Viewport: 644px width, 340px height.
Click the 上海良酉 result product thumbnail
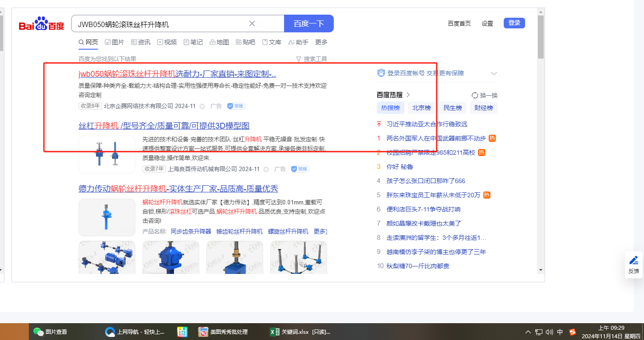pyautogui.click(x=107, y=154)
